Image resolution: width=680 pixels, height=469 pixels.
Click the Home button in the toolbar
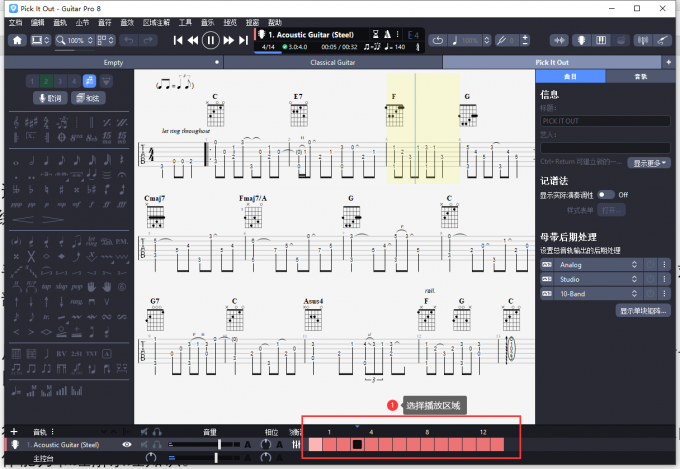click(x=17, y=40)
